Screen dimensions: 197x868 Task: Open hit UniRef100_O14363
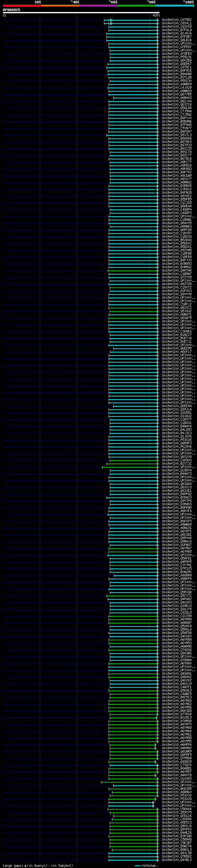pyautogui.click(x=177, y=779)
